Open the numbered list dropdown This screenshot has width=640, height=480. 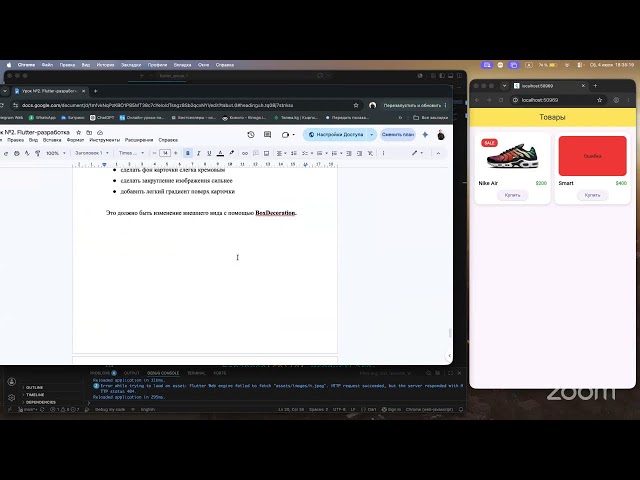[x=337, y=153]
